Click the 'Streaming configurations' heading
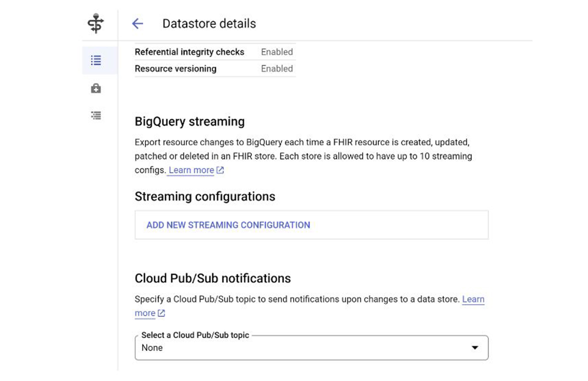588x381 pixels. click(205, 197)
